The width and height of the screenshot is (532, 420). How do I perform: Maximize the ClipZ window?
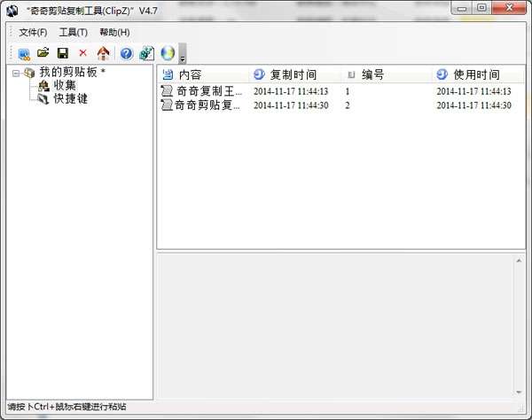click(481, 8)
